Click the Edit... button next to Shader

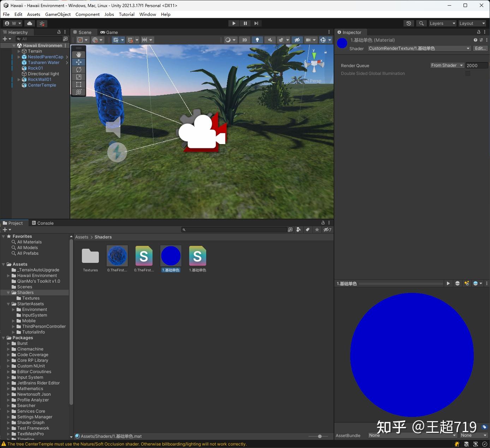click(x=480, y=48)
